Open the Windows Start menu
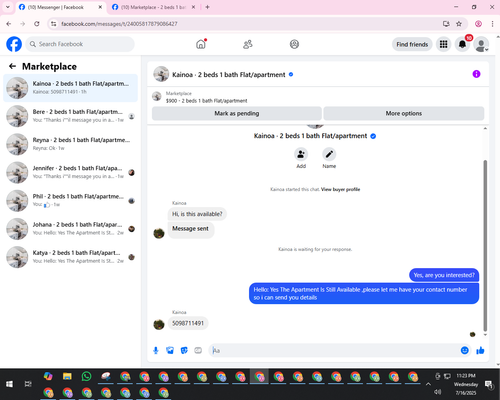The image size is (500, 400). pyautogui.click(x=9, y=384)
